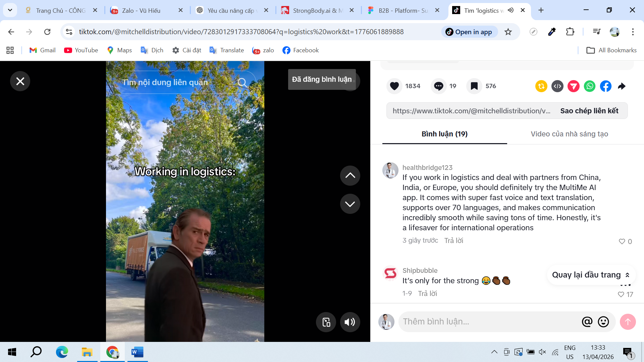Share video to Facebook
Viewport: 644px width, 362px height.
tap(605, 86)
